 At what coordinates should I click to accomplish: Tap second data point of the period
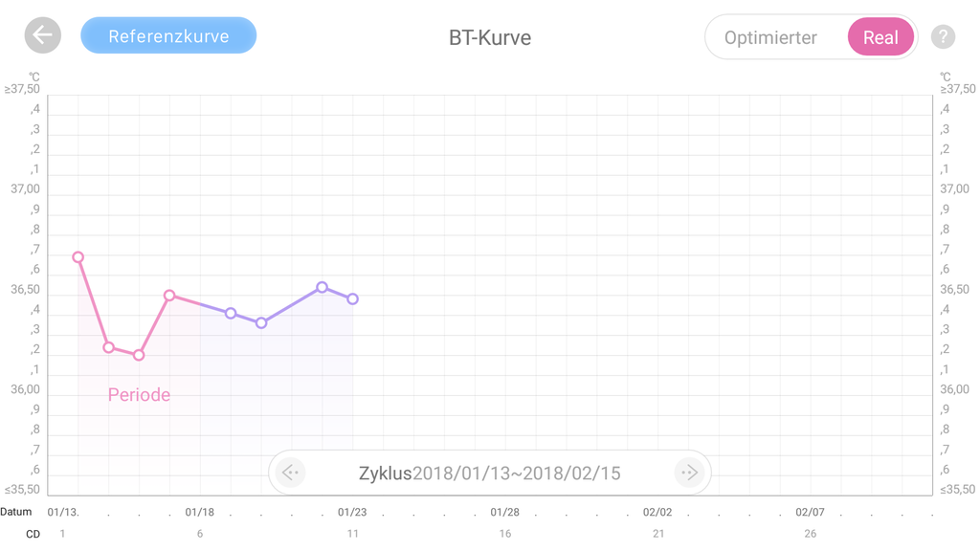[109, 347]
